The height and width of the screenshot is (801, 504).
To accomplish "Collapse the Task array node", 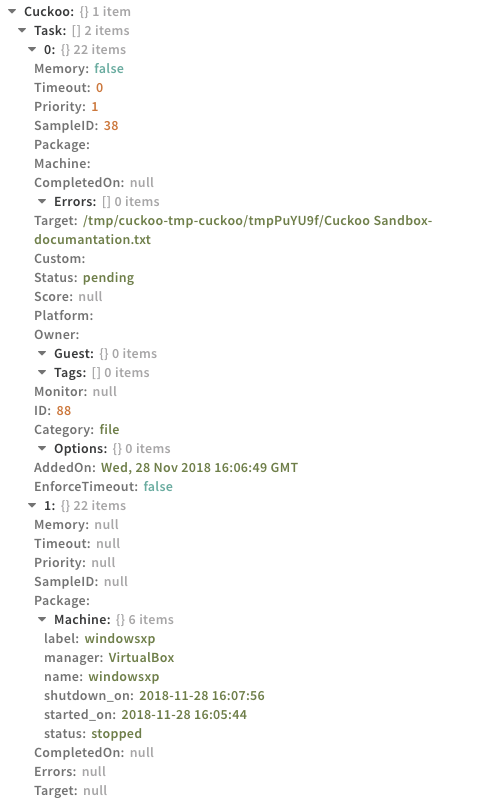I will pos(22,30).
